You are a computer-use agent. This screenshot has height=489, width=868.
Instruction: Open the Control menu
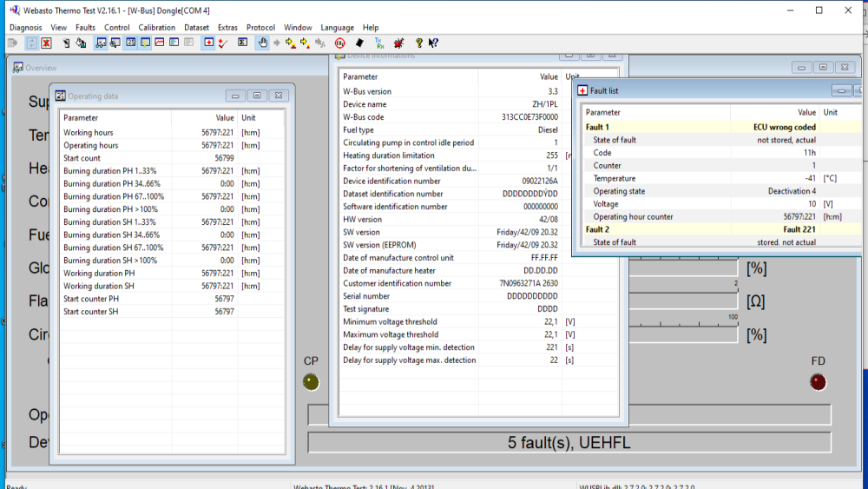tap(117, 27)
